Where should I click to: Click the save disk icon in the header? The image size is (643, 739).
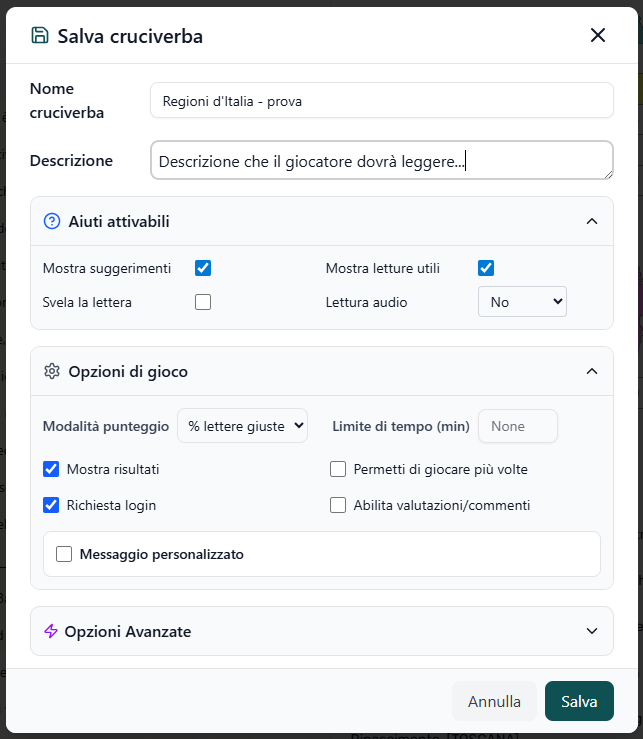[x=40, y=35]
